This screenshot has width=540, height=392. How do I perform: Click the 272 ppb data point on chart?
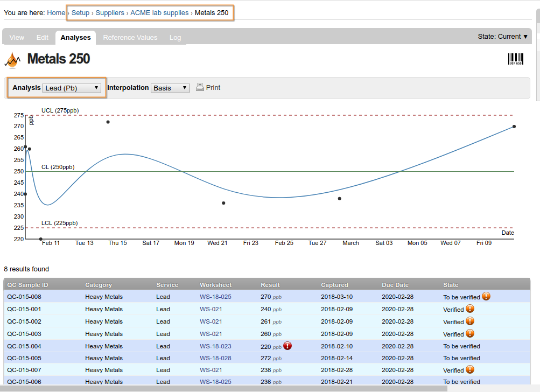[x=108, y=122]
